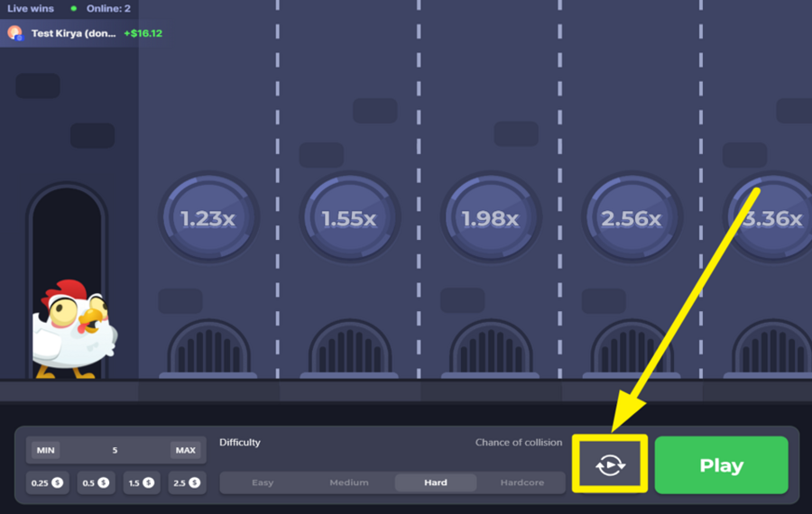Viewport: 812px width, 514px height.
Task: Choose the 0.5 dollar quick bet
Action: pos(96,482)
